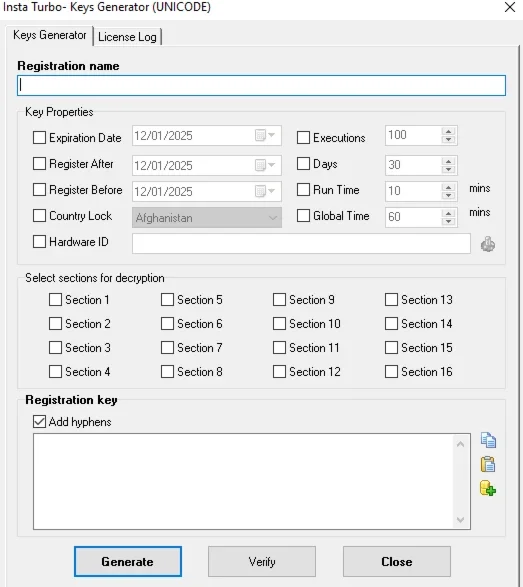Click registration key scrollbar up arrow

point(461,444)
